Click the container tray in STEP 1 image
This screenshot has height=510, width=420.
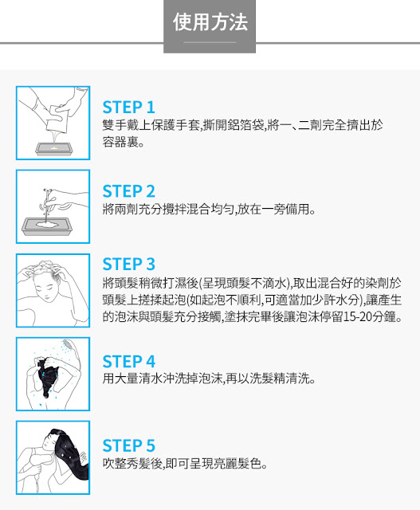(x=53, y=149)
